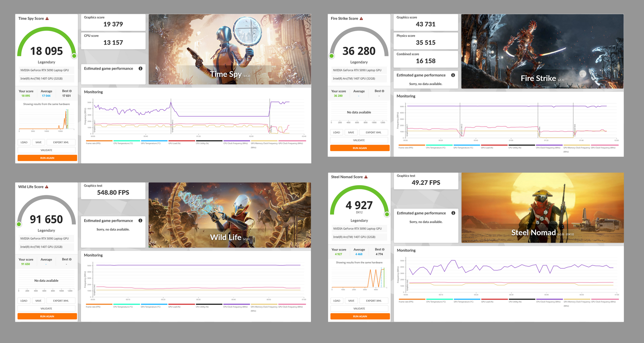Click the warning triangle beside Fire Strike Score
Viewport: 644px width, 343px height.
point(361,19)
